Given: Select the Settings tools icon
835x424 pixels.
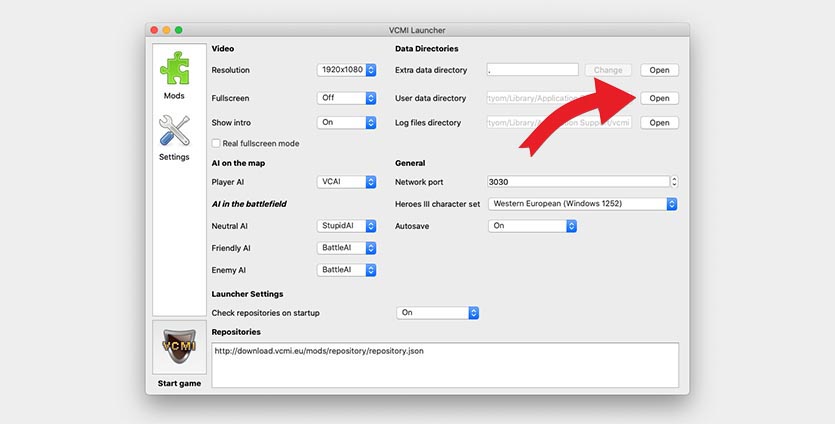Looking at the screenshot, I should [x=174, y=130].
